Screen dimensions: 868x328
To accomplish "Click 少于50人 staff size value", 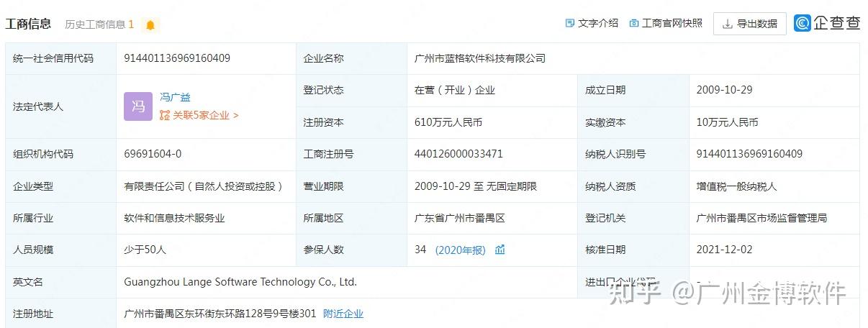I will click(x=145, y=250).
